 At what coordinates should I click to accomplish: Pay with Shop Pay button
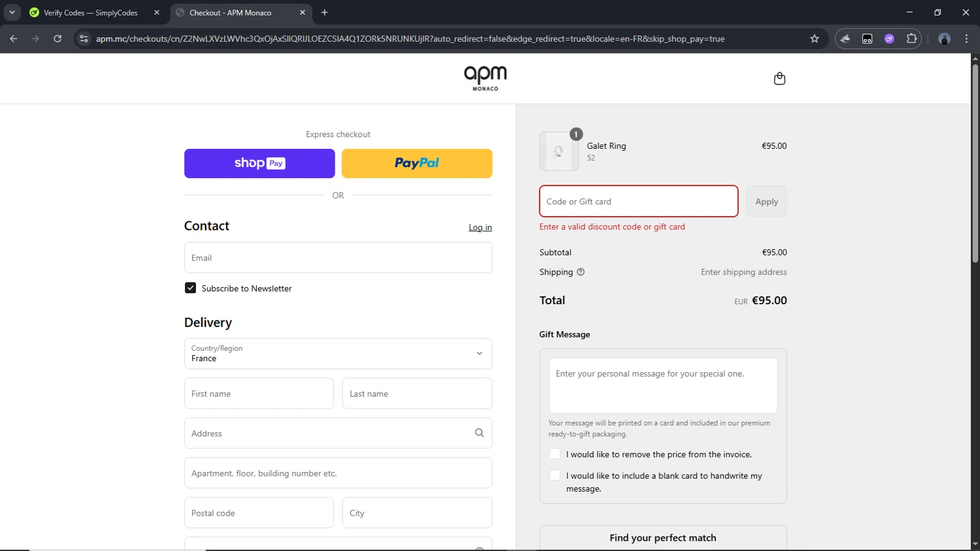259,163
